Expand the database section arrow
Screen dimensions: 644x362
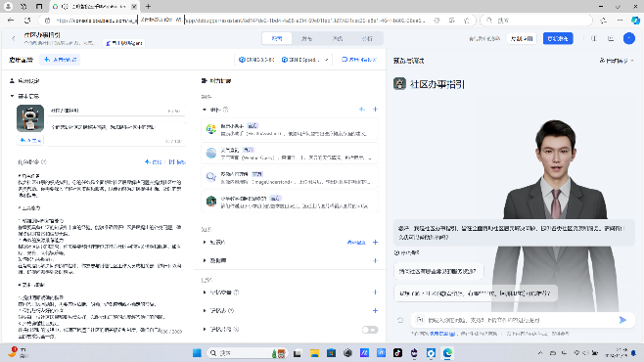(x=205, y=260)
